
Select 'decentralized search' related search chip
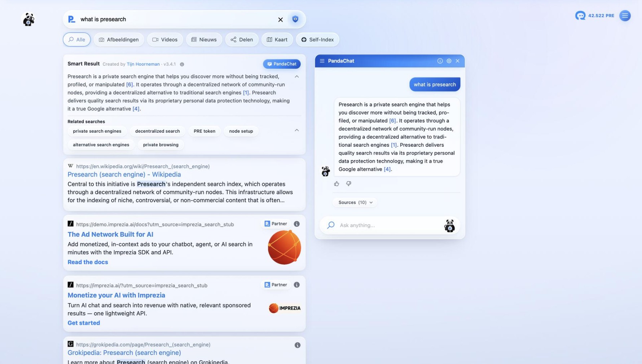(x=157, y=131)
